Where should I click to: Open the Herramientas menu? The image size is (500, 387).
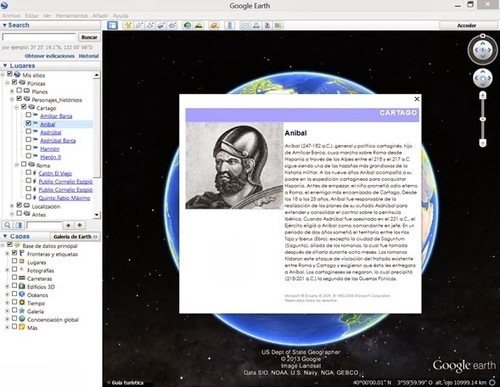click(72, 16)
